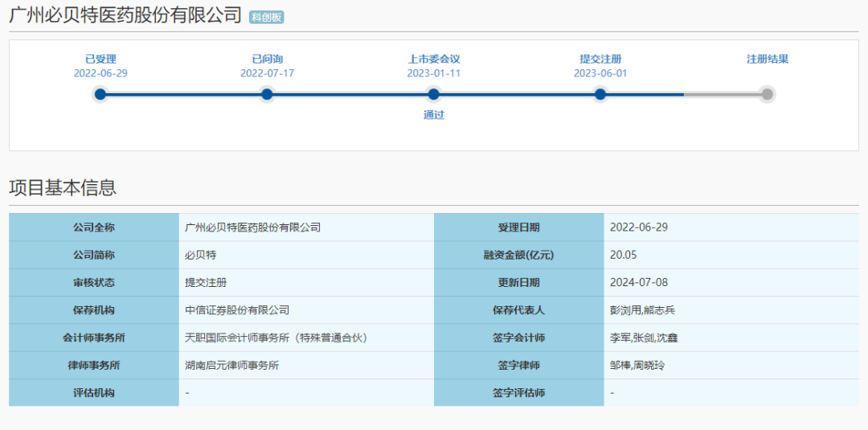The height and width of the screenshot is (430, 868).
Task: Click the 融资金额 value 20.05
Action: [624, 255]
